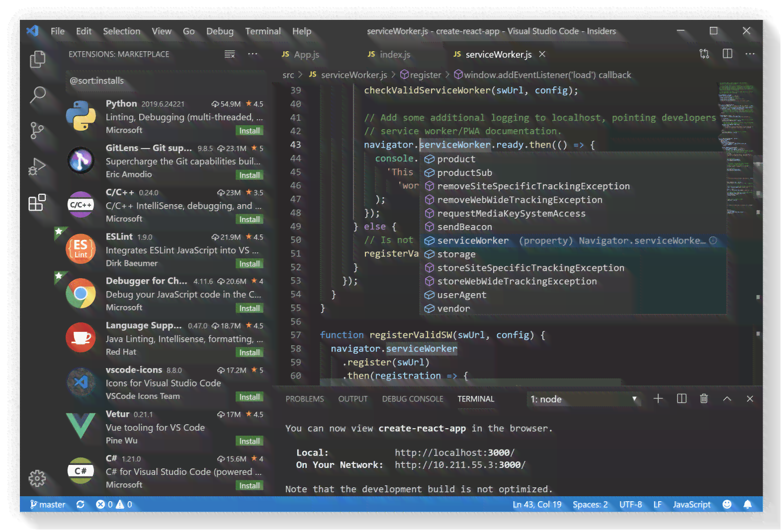This screenshot has height=532, width=783.
Task: Open the Terminal menu
Action: [x=263, y=31]
